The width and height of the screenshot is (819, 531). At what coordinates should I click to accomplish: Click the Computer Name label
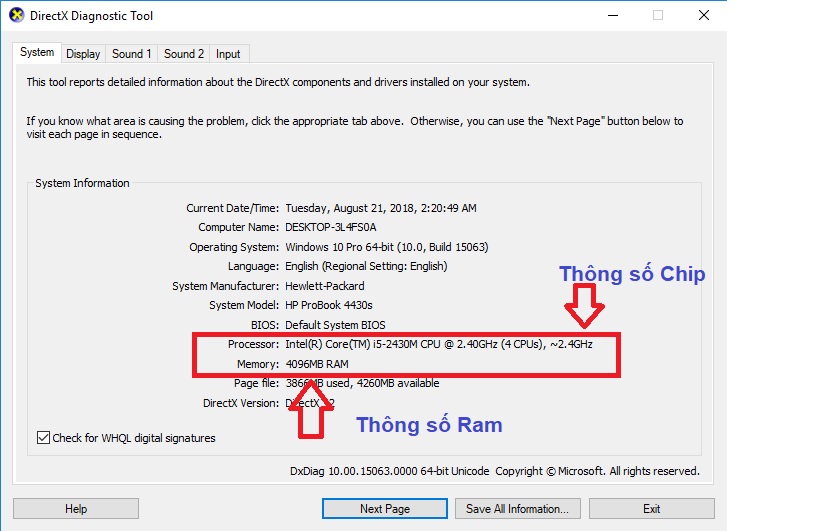[x=239, y=227]
